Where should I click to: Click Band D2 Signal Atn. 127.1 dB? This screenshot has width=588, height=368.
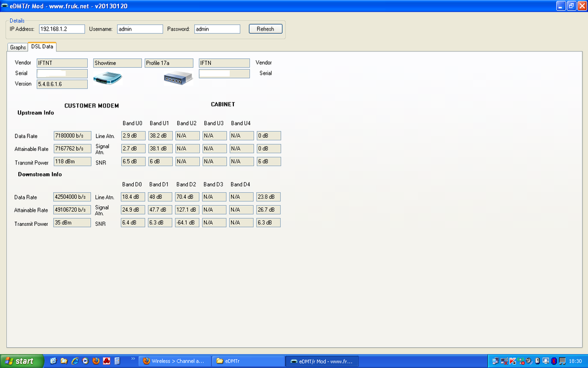coord(187,209)
